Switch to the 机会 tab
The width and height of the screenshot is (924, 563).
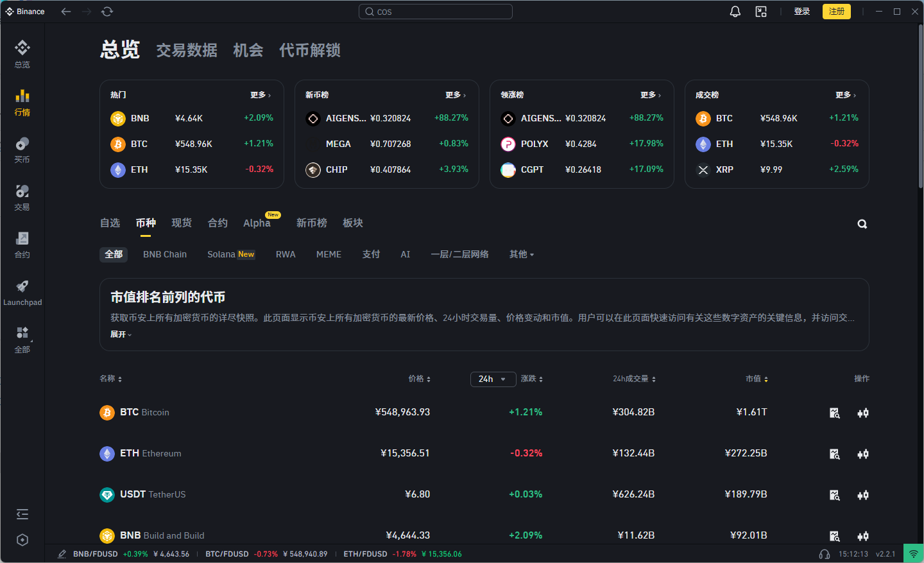click(248, 50)
